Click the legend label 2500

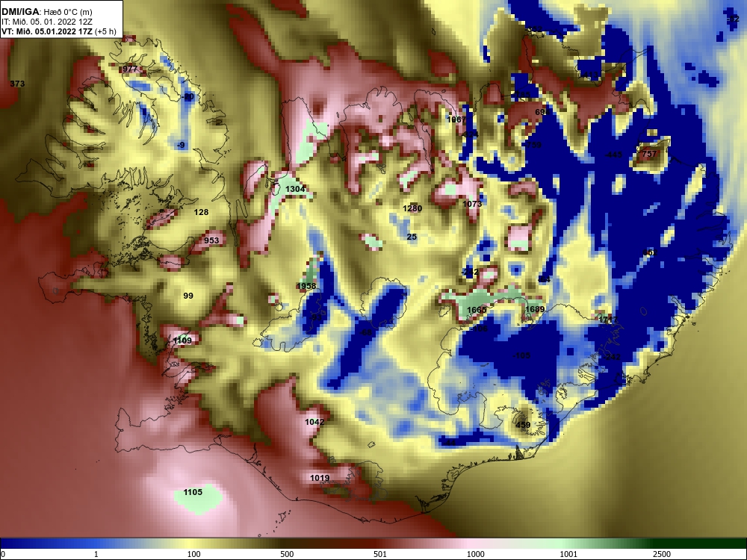pos(662,554)
